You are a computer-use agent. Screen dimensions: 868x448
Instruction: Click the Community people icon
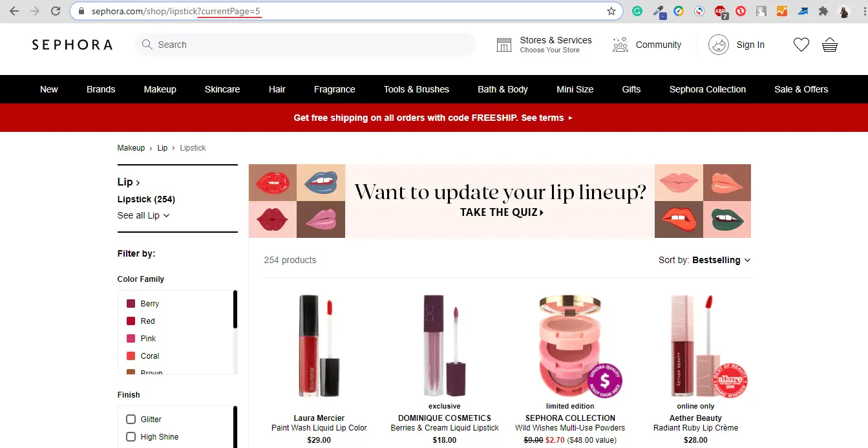620,45
